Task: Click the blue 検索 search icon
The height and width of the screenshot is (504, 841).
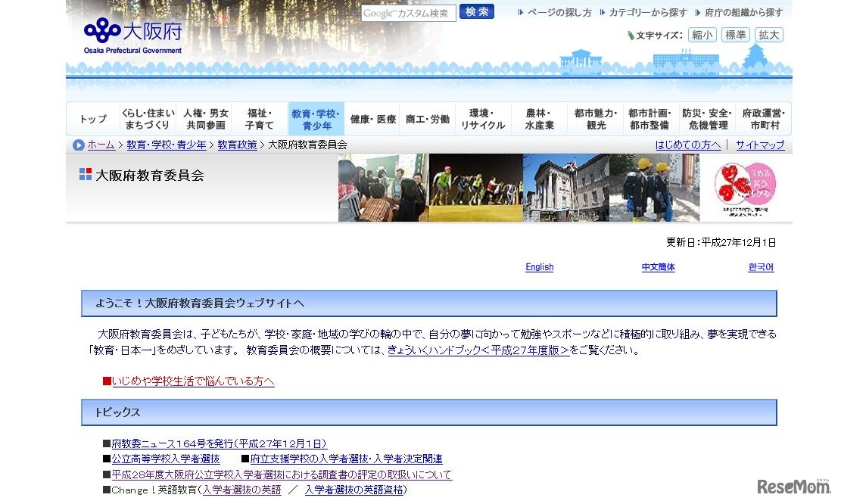Action: pyautogui.click(x=476, y=11)
